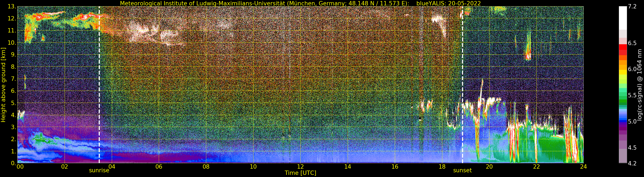Screen dimensions: 644x177
Task: Click the '24' tick on the time axis
Action: pos(583,167)
